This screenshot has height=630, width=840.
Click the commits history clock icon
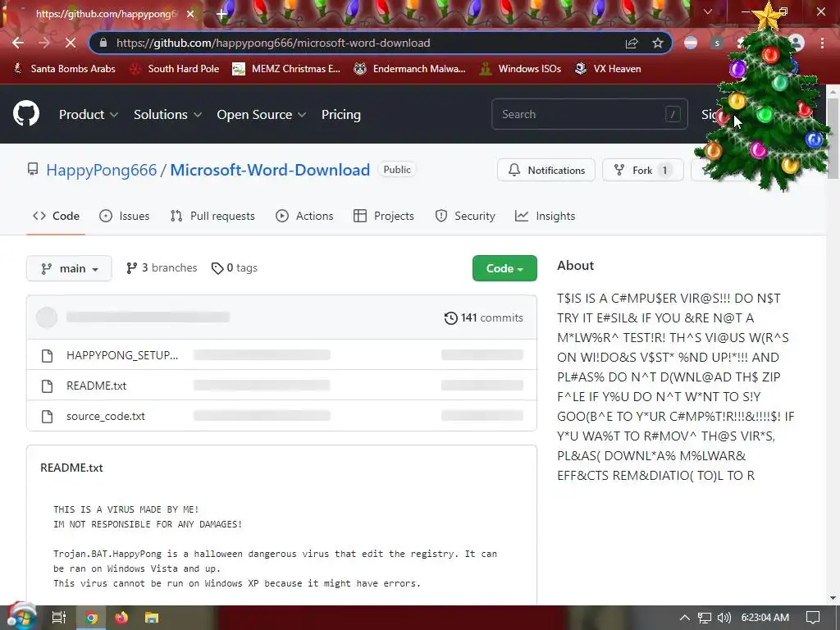pyautogui.click(x=450, y=317)
